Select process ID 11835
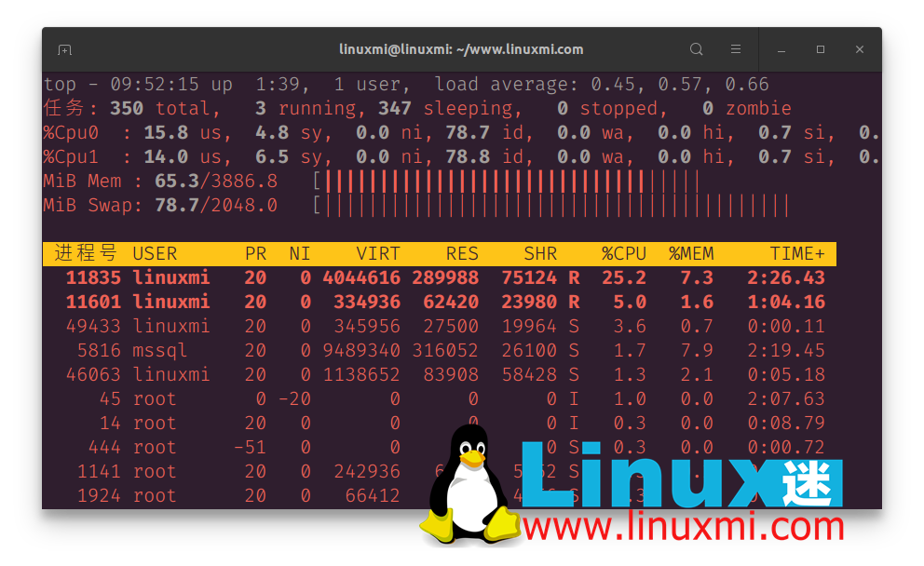 [93, 278]
